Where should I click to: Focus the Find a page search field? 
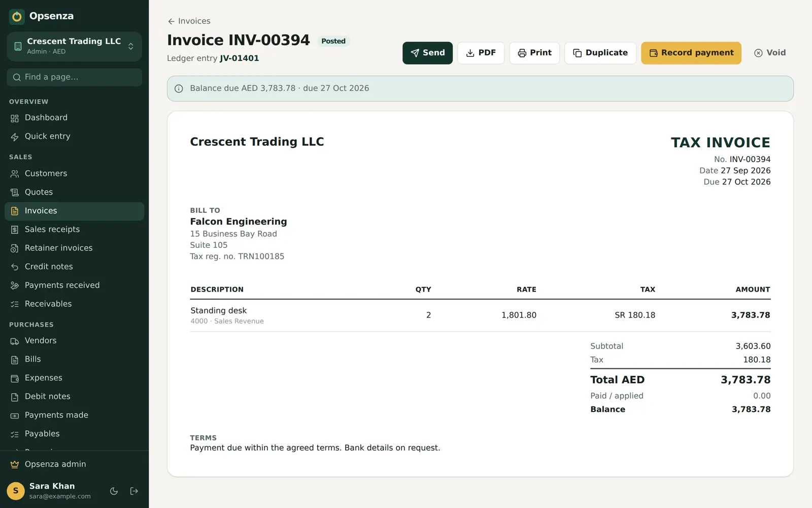[74, 77]
